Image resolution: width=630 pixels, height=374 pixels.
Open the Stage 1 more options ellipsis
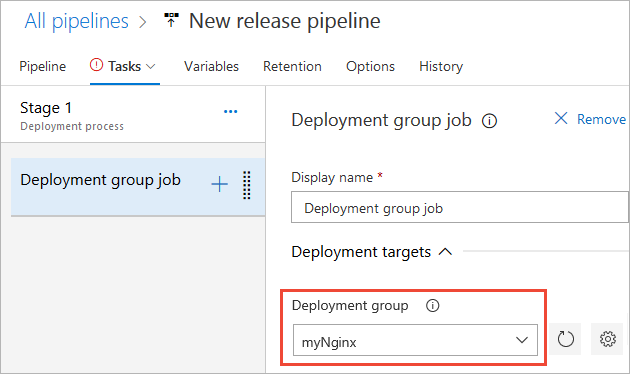tap(231, 112)
